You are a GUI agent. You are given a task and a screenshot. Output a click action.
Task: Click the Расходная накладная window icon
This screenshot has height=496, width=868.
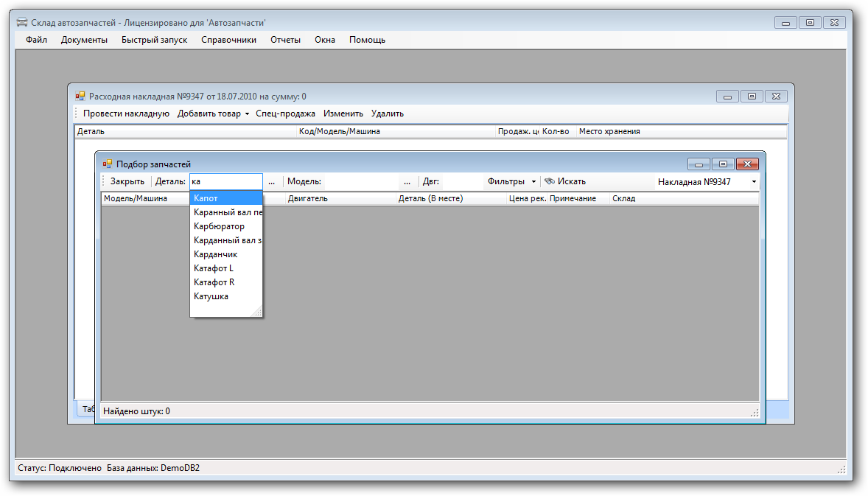coord(80,96)
